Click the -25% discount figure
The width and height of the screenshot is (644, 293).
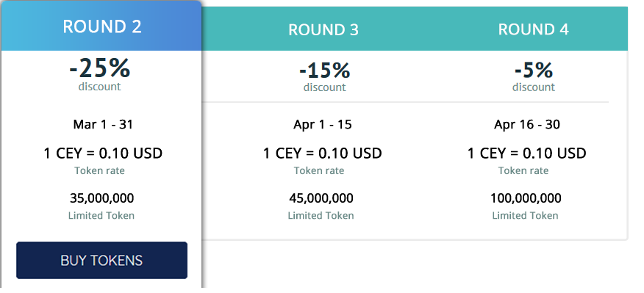click(100, 68)
